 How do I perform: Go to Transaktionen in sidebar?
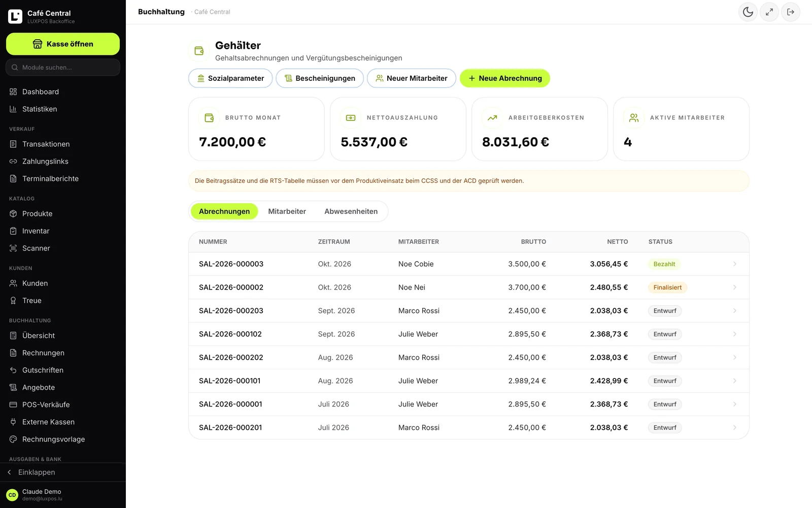[x=63, y=144]
